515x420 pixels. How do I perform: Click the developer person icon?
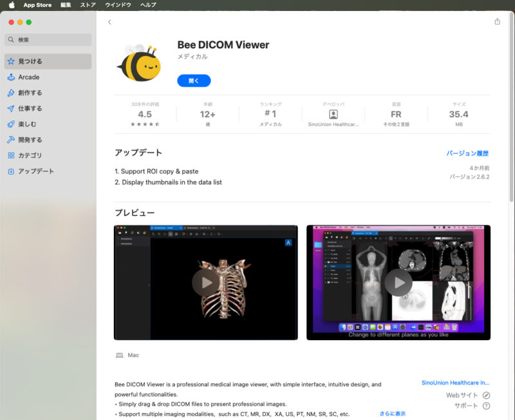point(333,114)
